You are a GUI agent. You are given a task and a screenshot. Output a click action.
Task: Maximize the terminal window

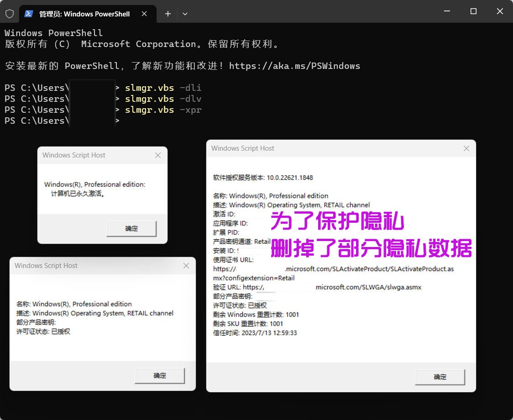coord(473,11)
